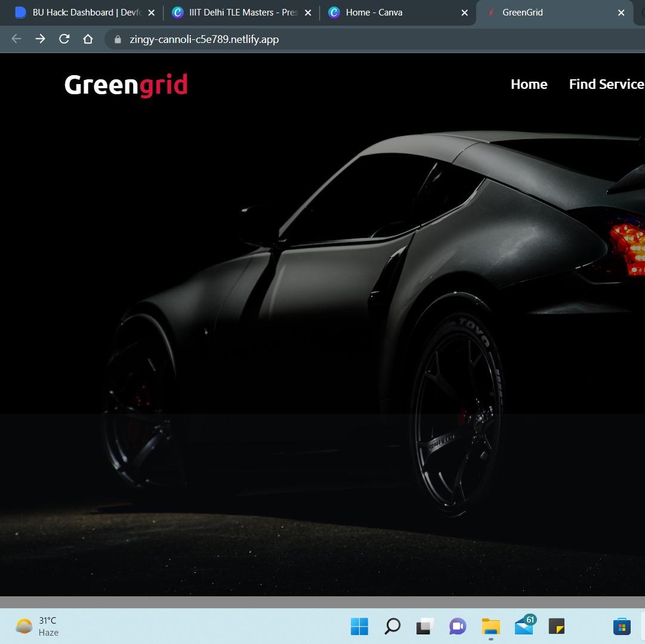Open the Find Service navigation link
645x644 pixels.
click(x=606, y=85)
